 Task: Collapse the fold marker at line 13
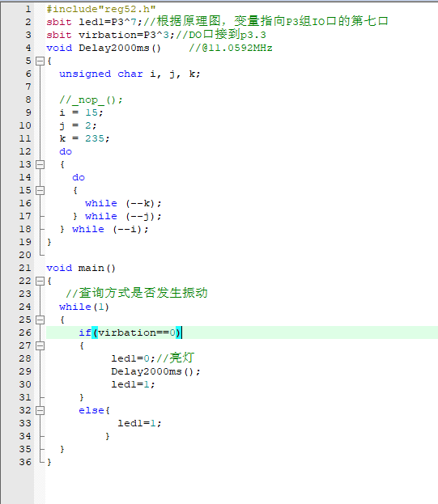point(40,164)
